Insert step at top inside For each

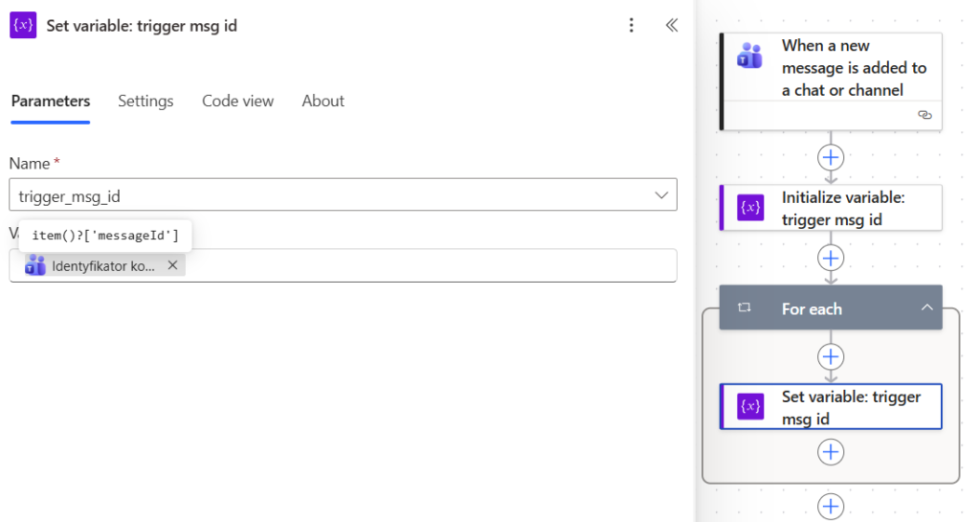tap(831, 356)
